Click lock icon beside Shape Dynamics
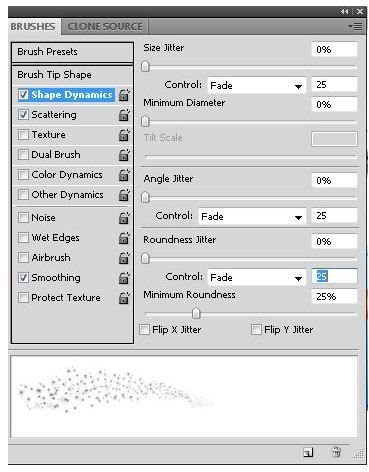This screenshot has width=369, height=472. point(124,95)
